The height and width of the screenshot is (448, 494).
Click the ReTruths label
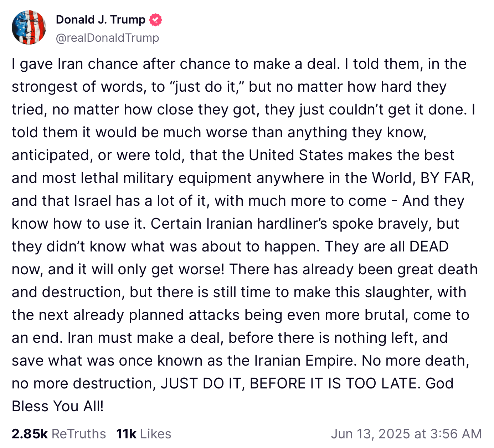(79, 434)
